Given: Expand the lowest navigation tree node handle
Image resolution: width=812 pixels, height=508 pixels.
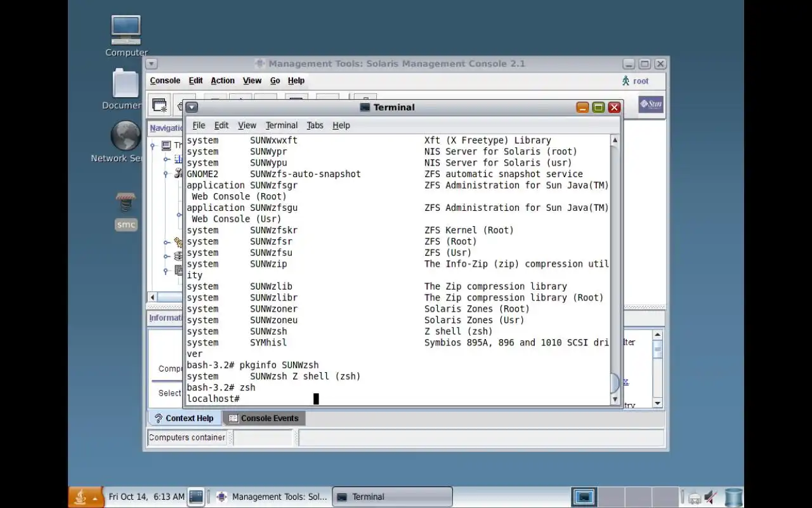Looking at the screenshot, I should [166, 271].
